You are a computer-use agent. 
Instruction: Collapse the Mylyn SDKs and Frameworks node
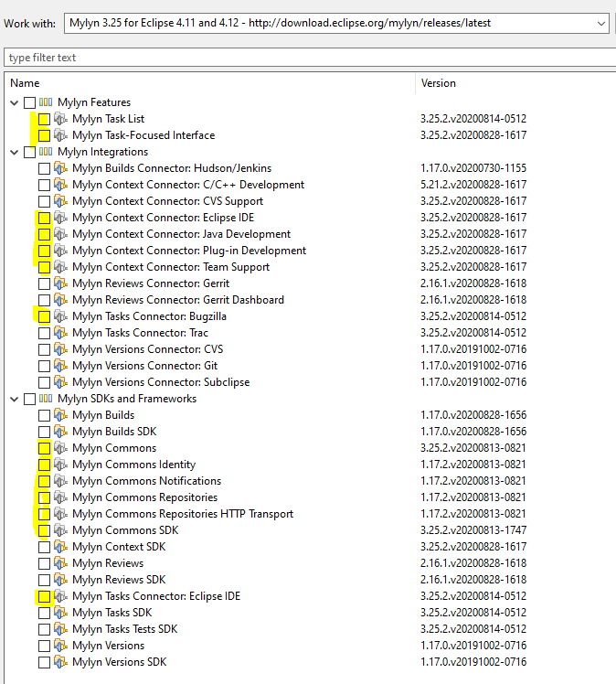click(15, 399)
